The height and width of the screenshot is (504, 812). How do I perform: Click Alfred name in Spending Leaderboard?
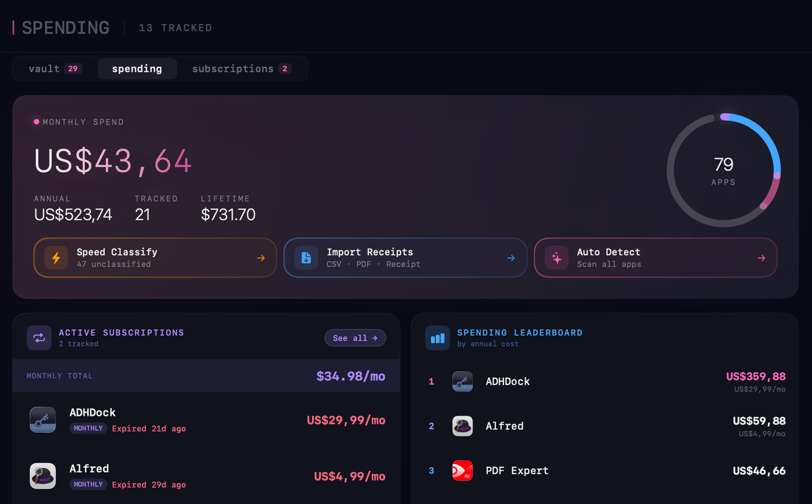click(x=504, y=426)
